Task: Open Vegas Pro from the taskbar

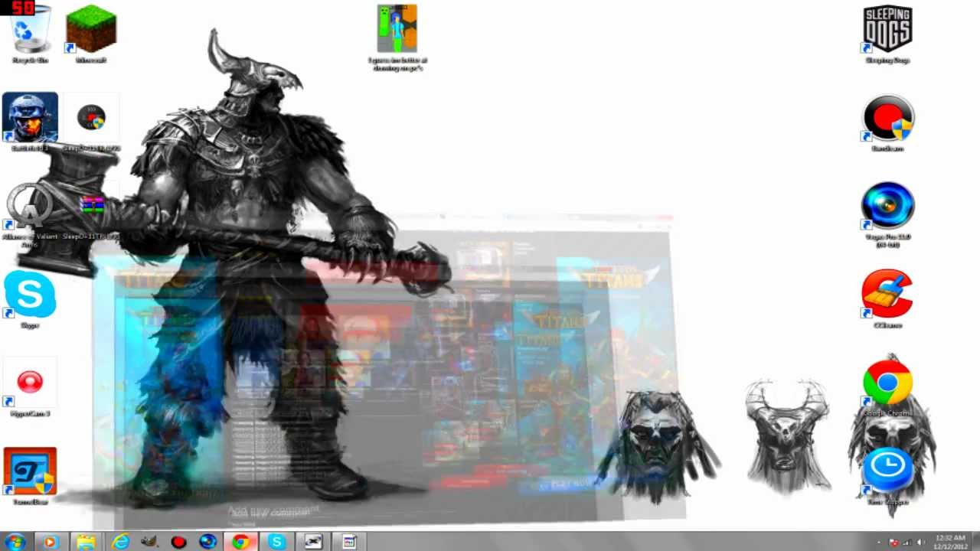Action: [207, 542]
